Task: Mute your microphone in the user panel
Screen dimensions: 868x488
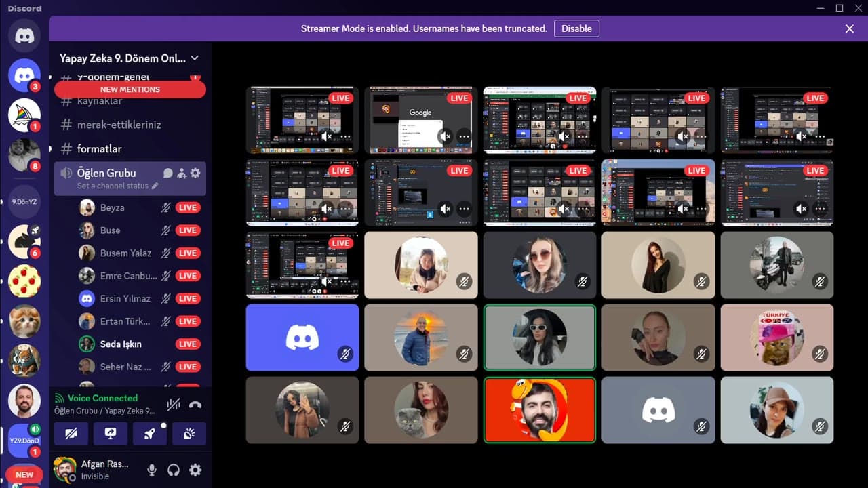Action: click(152, 470)
